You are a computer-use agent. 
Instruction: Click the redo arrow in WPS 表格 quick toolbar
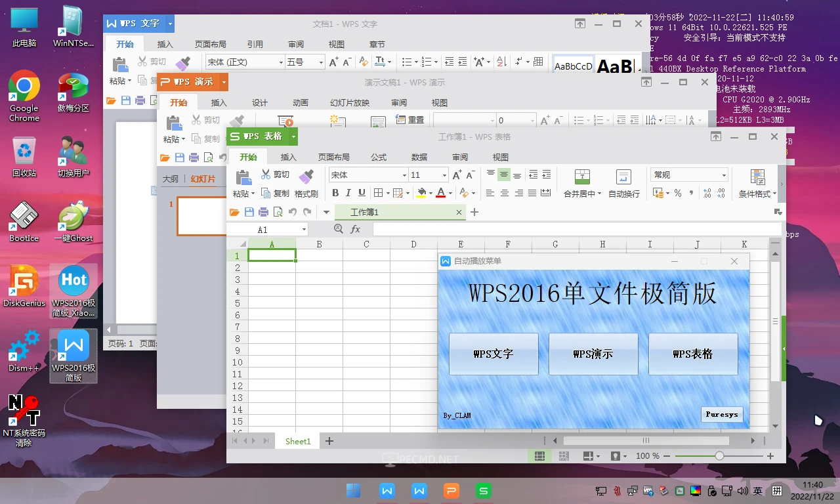tap(307, 212)
